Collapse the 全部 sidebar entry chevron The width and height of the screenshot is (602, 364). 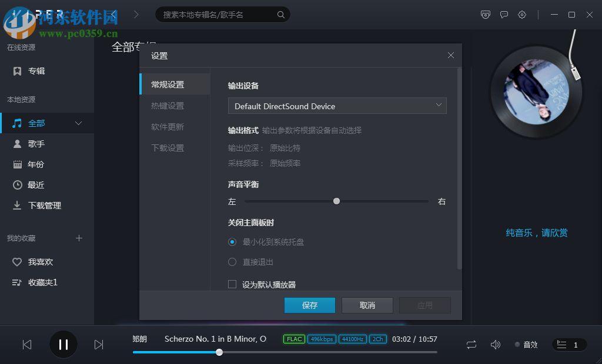(x=78, y=123)
